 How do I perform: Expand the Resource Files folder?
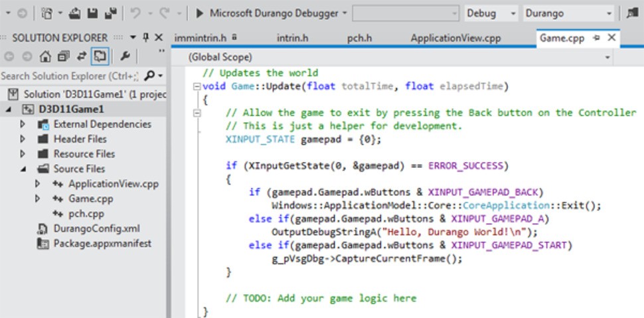point(23,153)
